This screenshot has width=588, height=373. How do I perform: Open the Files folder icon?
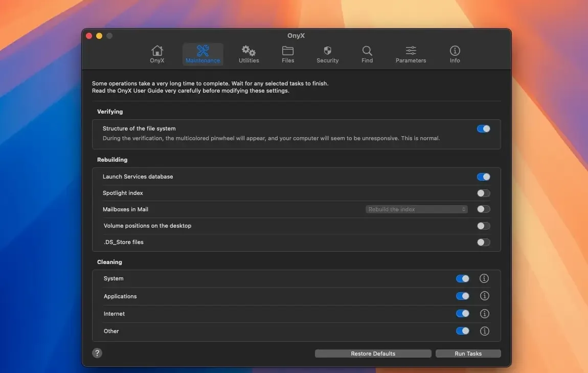pyautogui.click(x=288, y=51)
